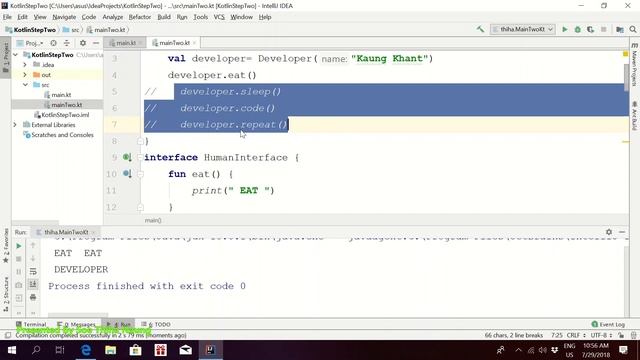This screenshot has width=640, height=360.
Task: Expand the out folder
Action: (25, 75)
